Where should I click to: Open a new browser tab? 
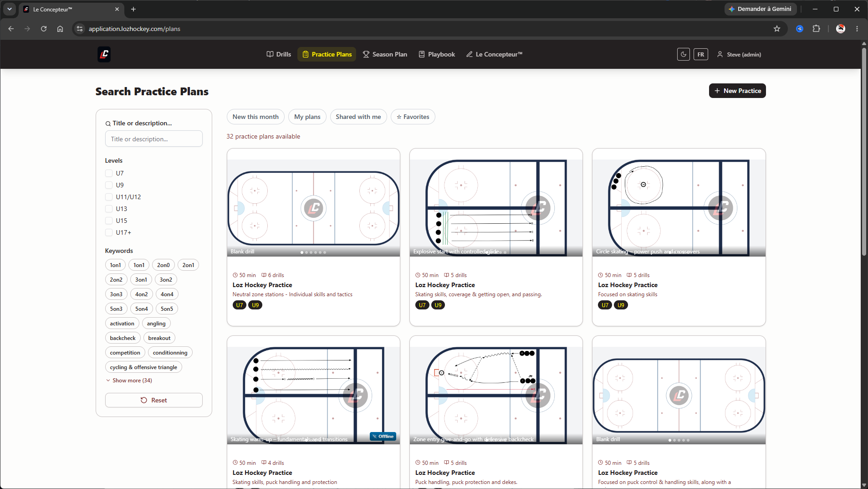(x=133, y=9)
